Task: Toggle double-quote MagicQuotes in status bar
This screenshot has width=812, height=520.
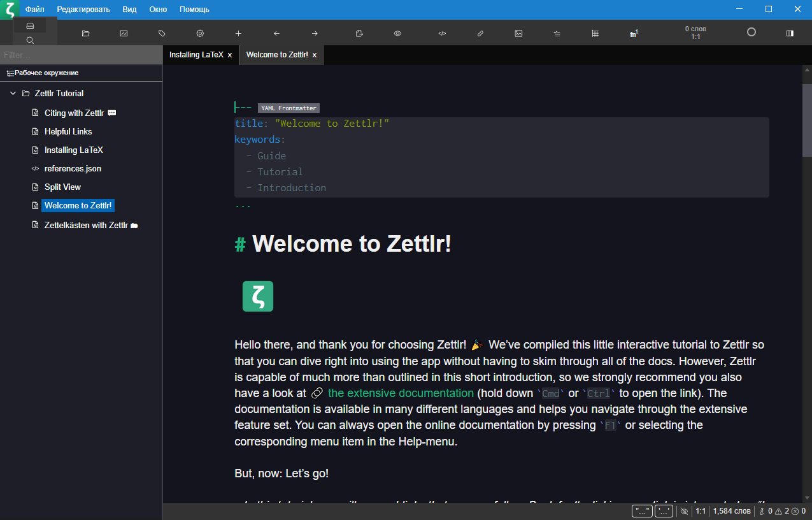Action: [643, 511]
